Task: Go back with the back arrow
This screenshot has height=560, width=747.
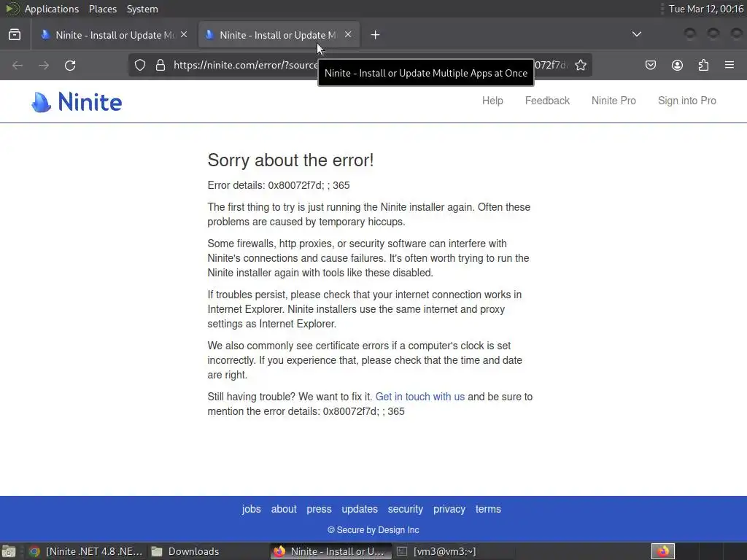Action: tap(18, 65)
